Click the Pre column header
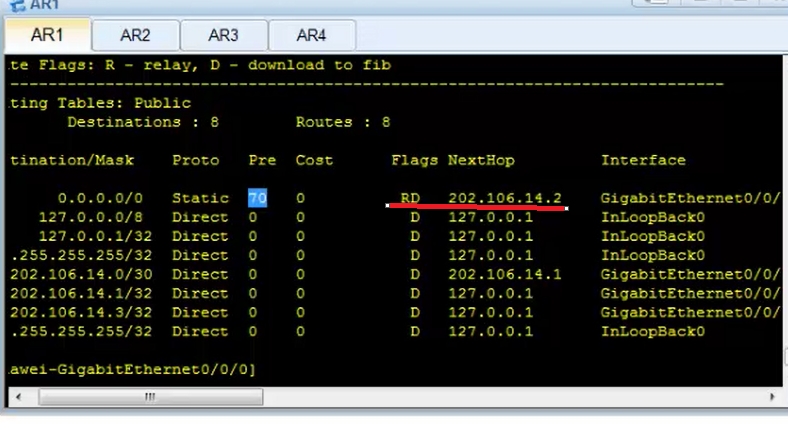788x432 pixels. pos(262,160)
